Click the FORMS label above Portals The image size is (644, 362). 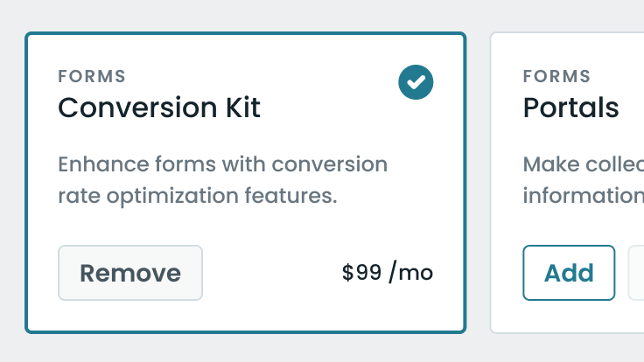coord(556,76)
